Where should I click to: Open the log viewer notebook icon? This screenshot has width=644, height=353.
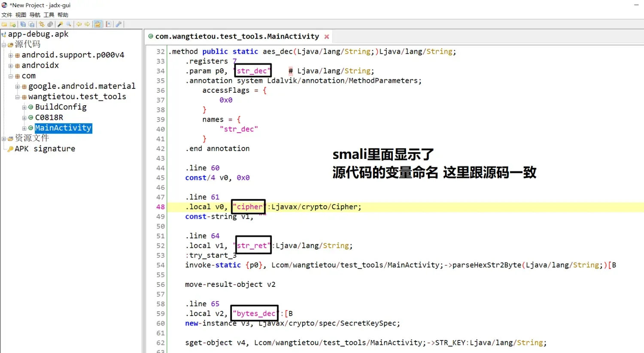pyautogui.click(x=108, y=24)
